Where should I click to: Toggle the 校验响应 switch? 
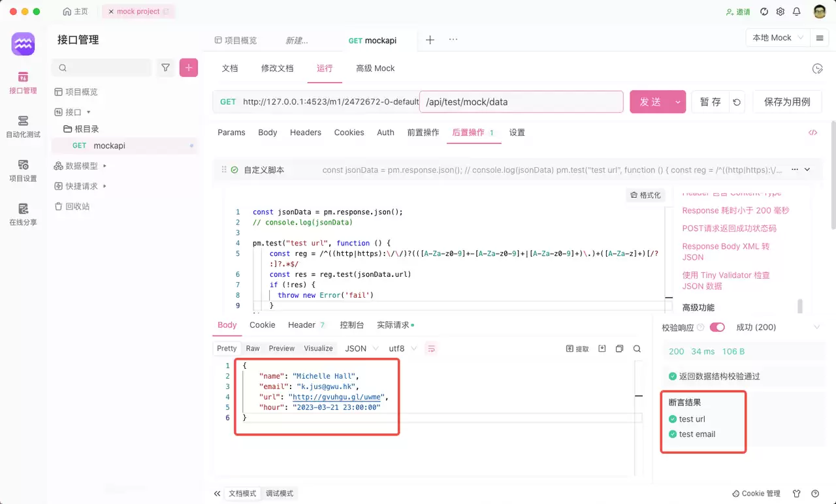coord(717,327)
